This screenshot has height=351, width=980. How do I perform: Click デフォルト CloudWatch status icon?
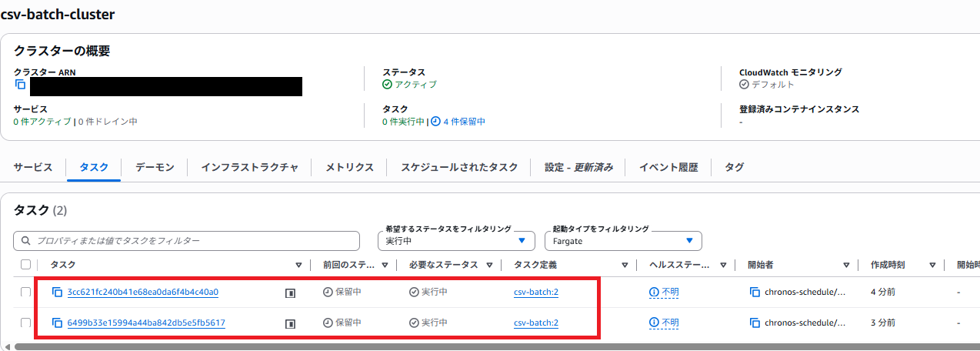point(744,85)
